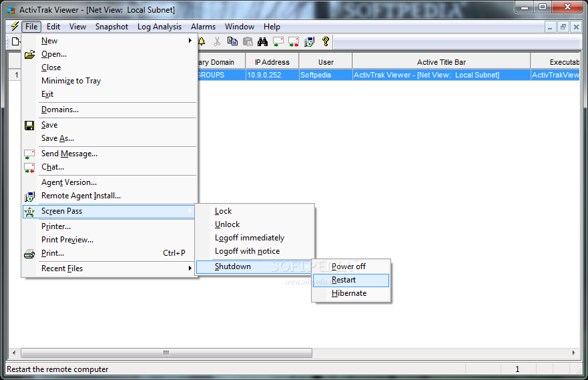Expand the New submenu arrow
The width and height of the screenshot is (588, 380).
coord(190,41)
